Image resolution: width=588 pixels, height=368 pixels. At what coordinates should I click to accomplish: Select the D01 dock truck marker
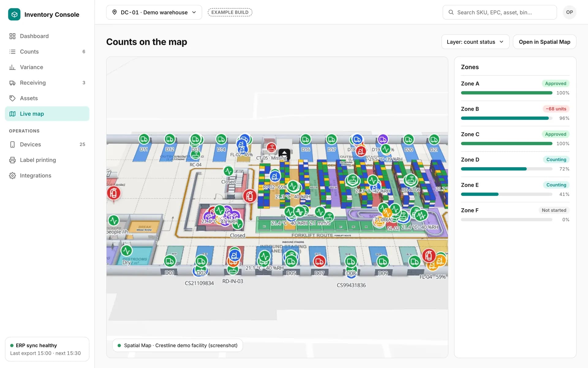(x=170, y=261)
